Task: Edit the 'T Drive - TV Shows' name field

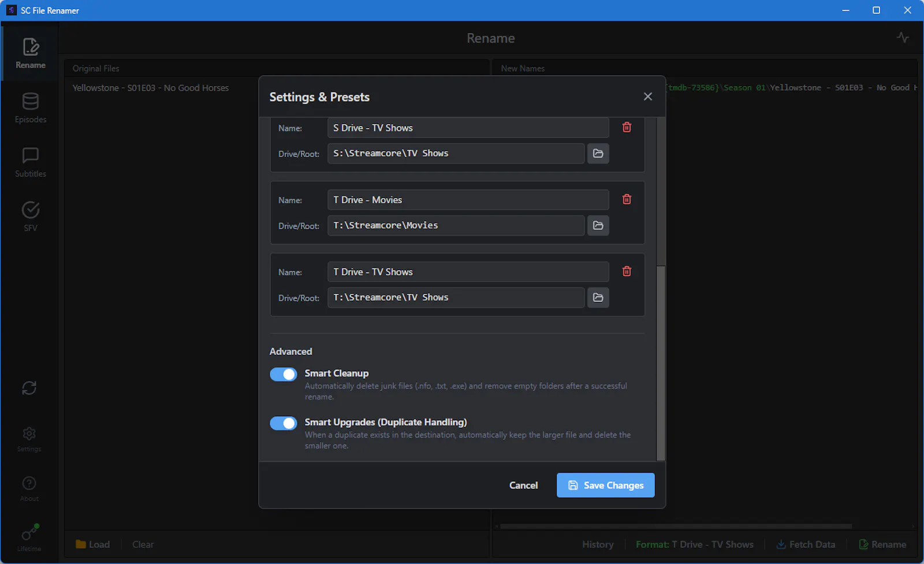Action: coord(468,272)
